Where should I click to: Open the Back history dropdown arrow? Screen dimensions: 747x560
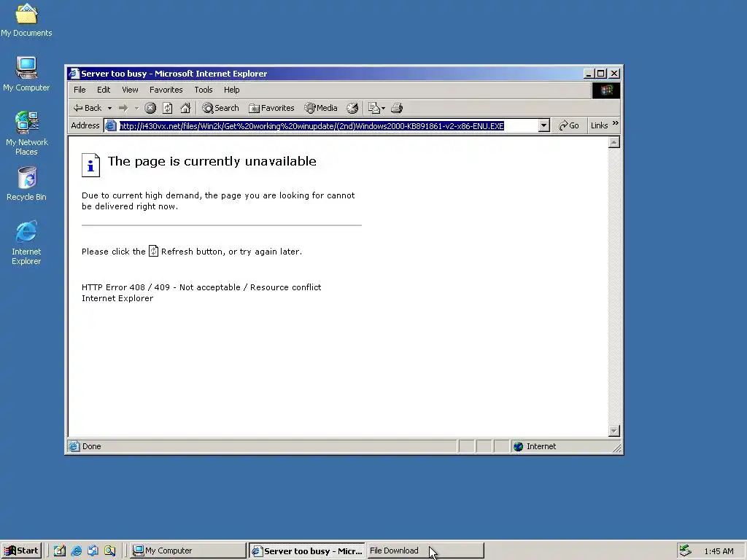click(109, 108)
